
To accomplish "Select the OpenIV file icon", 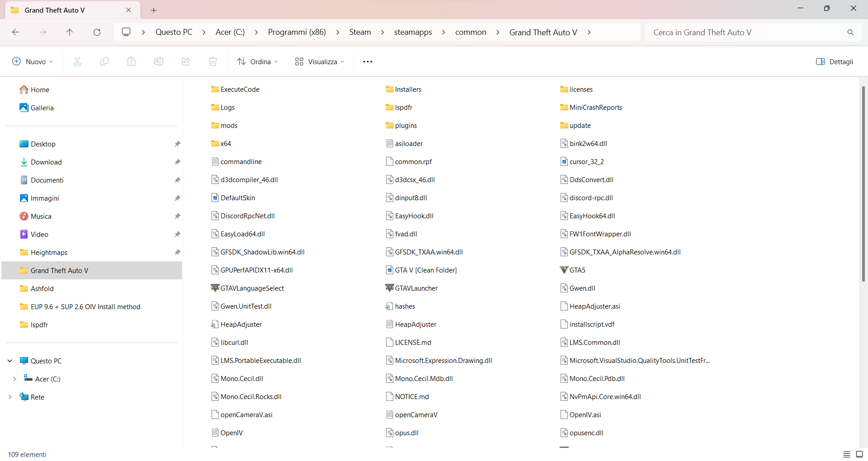I will [x=215, y=433].
